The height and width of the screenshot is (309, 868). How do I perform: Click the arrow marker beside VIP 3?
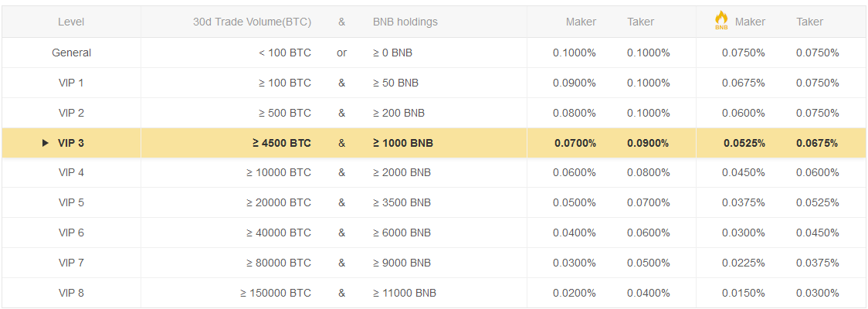[x=46, y=143]
